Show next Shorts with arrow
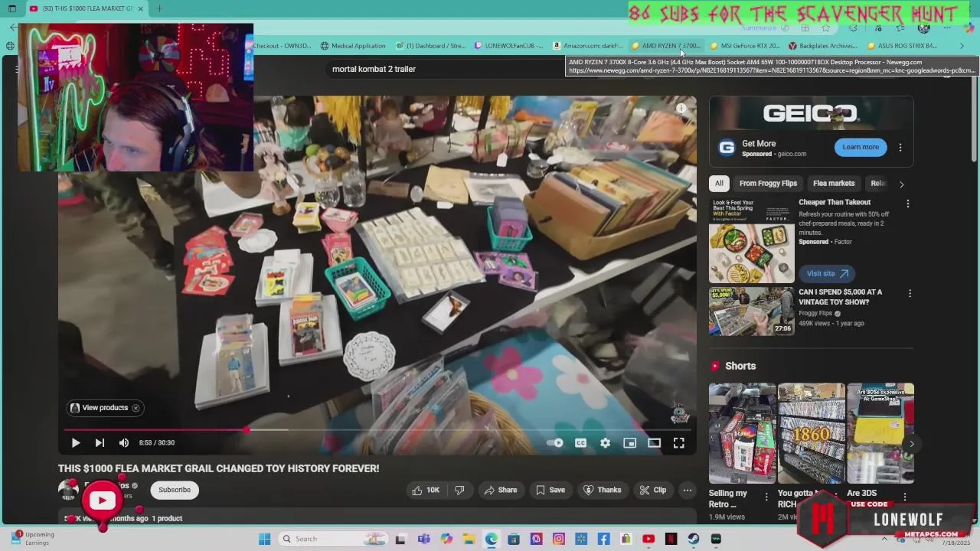 coord(911,443)
